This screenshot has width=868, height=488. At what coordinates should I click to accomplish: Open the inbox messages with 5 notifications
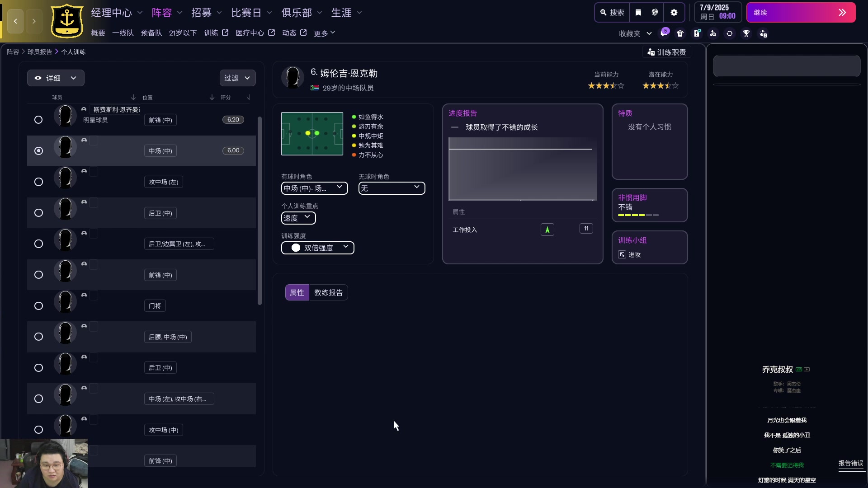pos(665,33)
